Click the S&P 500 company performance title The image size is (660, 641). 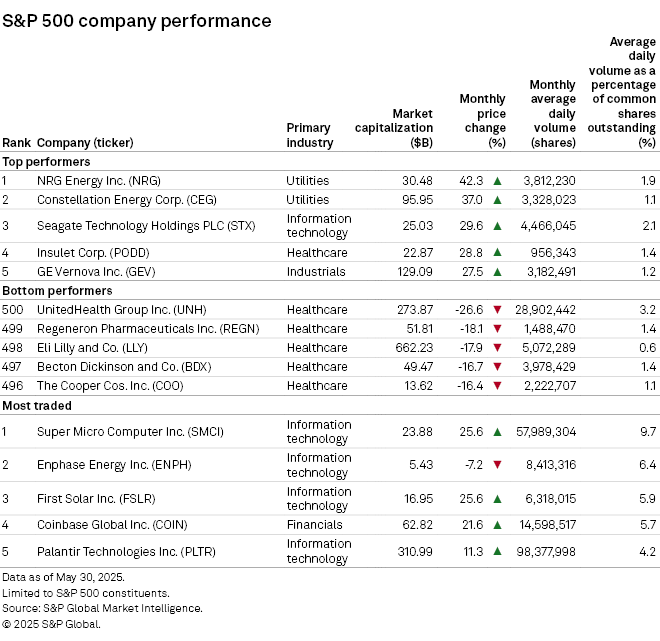136,20
